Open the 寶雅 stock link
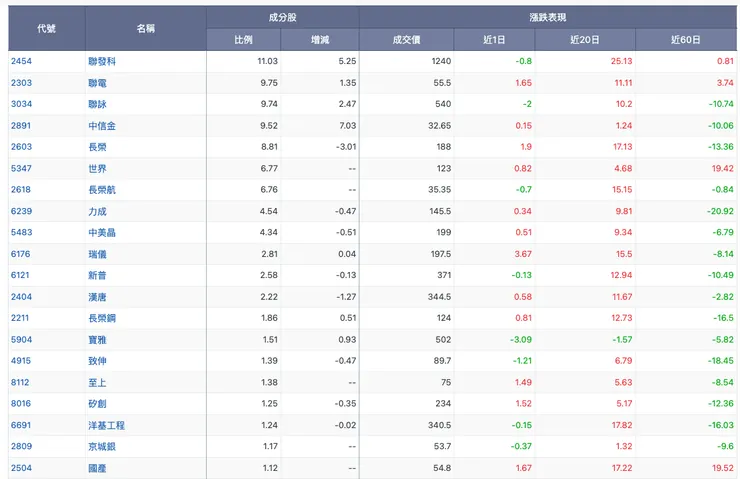 click(x=97, y=340)
